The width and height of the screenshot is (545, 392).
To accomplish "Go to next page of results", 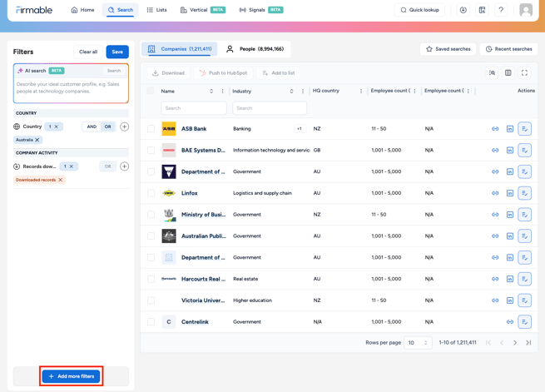I will [x=515, y=343].
